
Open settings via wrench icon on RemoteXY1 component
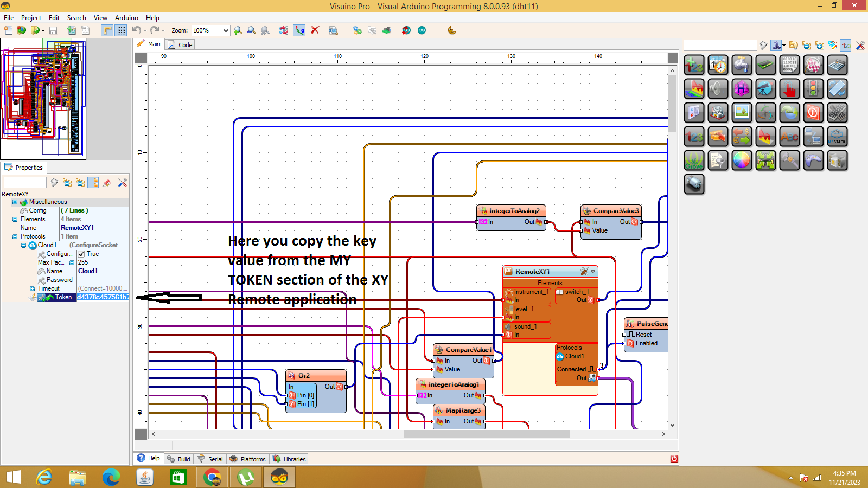583,272
